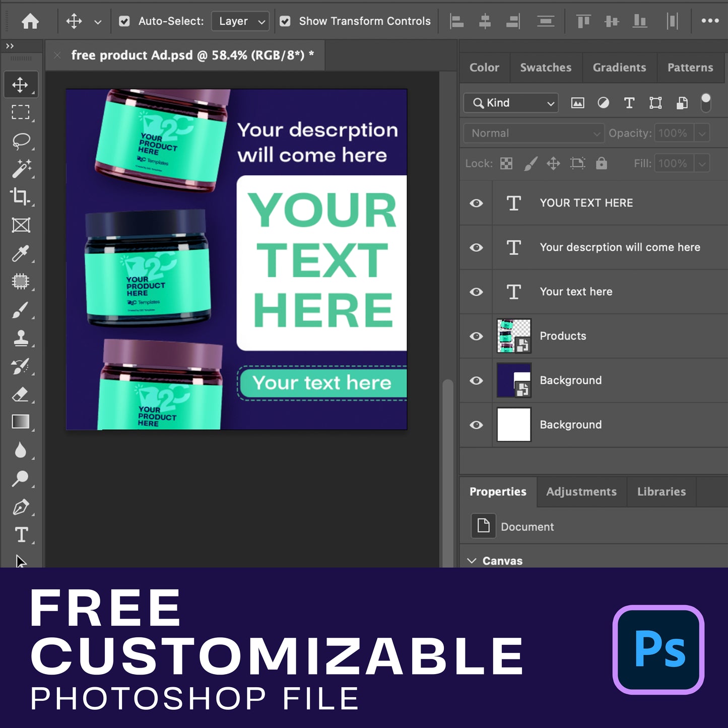Screen dimensions: 728x728
Task: Uncheck the Auto-Select checkbox
Action: [x=124, y=21]
